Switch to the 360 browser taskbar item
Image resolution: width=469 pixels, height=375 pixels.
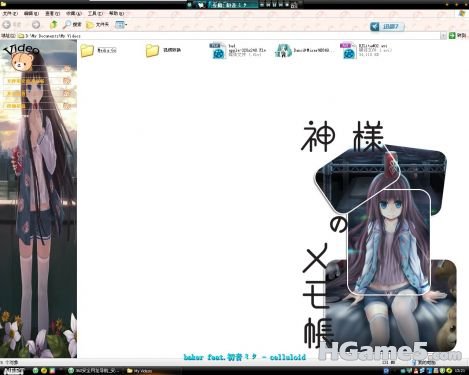coord(93,371)
